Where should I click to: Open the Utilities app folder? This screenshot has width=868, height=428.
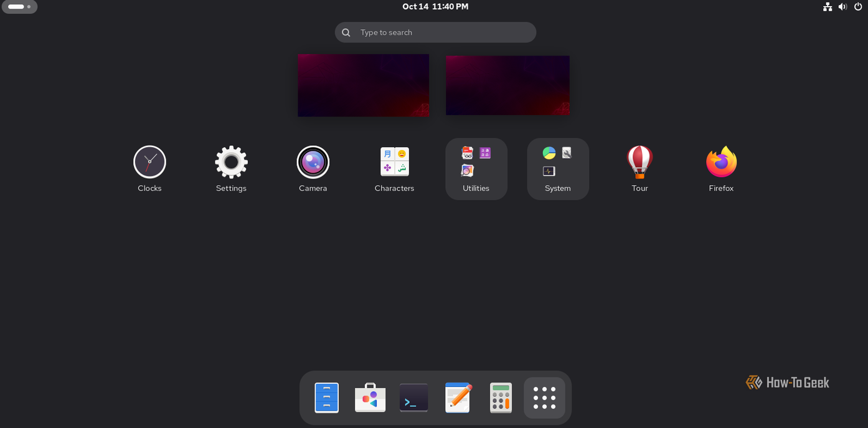476,169
